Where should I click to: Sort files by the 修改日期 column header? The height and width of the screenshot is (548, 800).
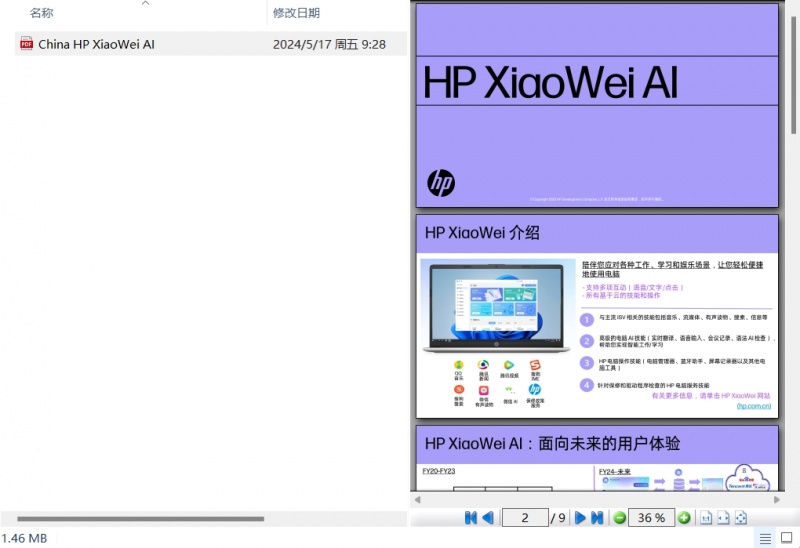pyautogui.click(x=296, y=13)
